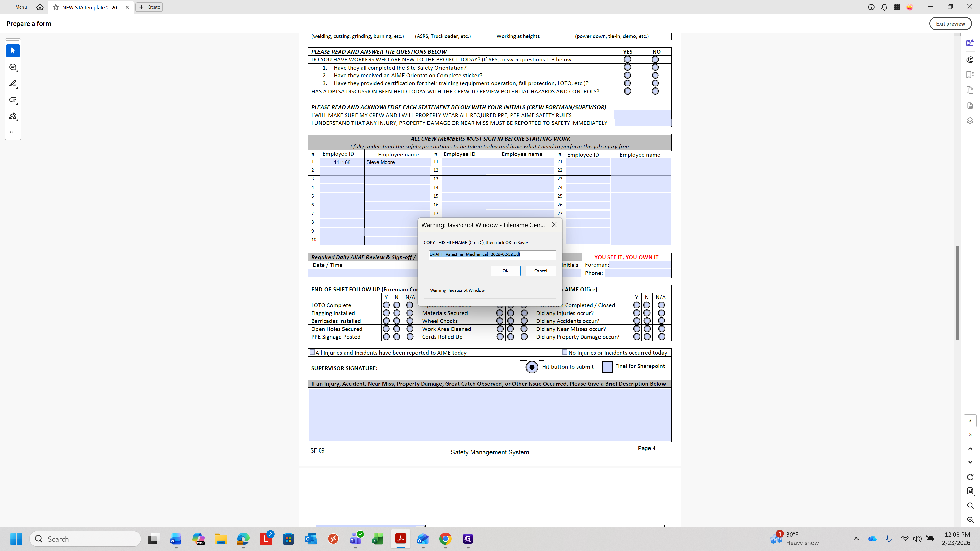Click the filename text field in dialog
This screenshot has height=551, width=980.
[492, 254]
